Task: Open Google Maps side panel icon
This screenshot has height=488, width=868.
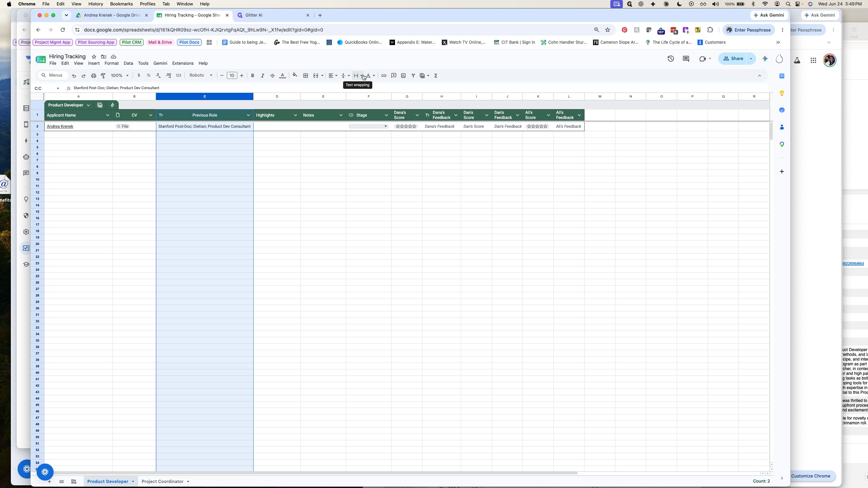Action: point(782,144)
